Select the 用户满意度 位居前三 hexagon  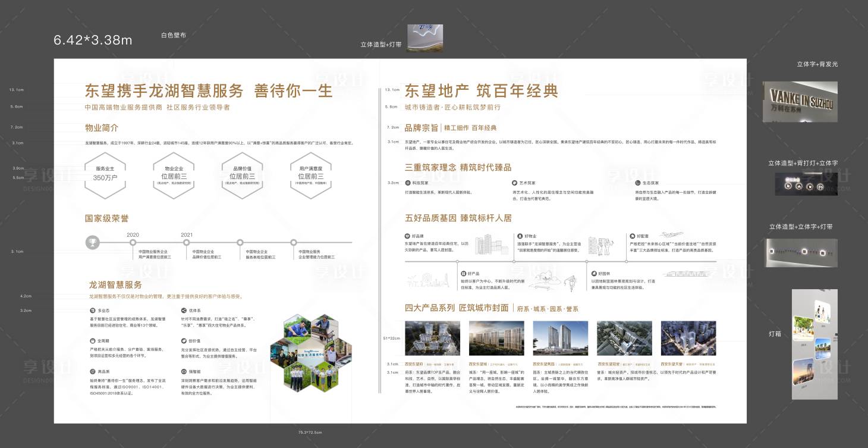[x=312, y=174]
